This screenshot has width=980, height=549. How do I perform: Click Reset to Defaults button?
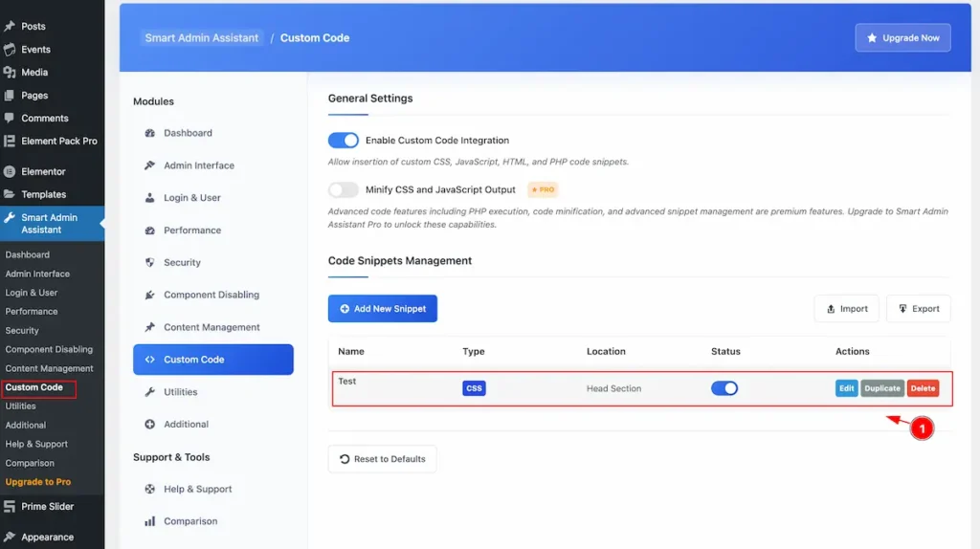tap(383, 459)
